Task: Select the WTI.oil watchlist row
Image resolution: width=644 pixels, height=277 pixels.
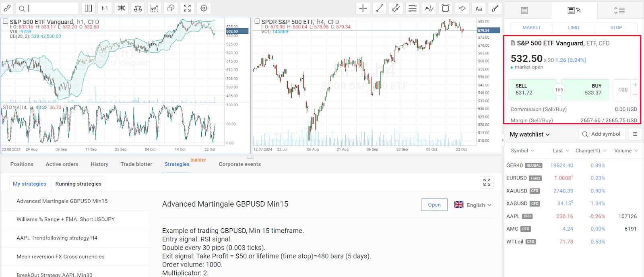Action: (x=573, y=242)
